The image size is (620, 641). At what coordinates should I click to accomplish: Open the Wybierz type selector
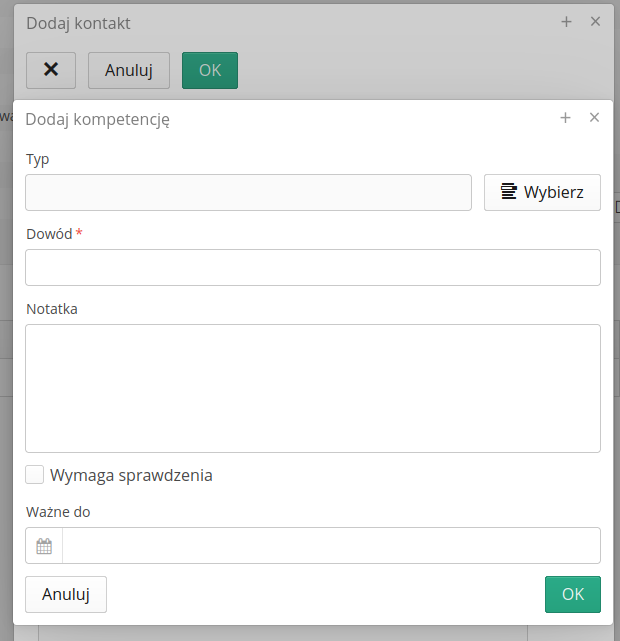542,192
